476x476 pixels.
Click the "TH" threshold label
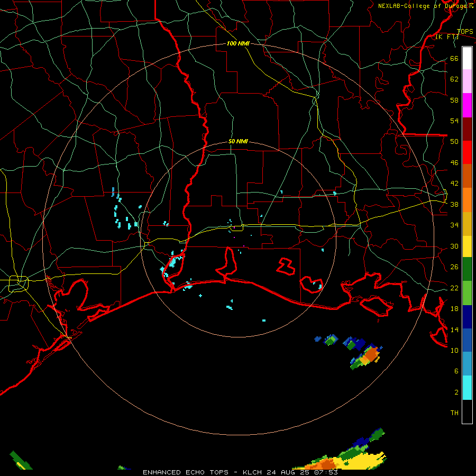[454, 413]
